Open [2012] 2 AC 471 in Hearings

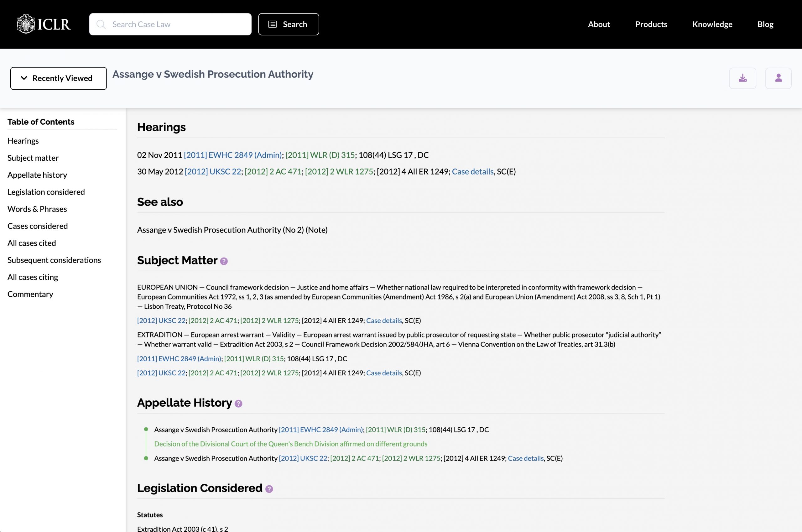[273, 172]
